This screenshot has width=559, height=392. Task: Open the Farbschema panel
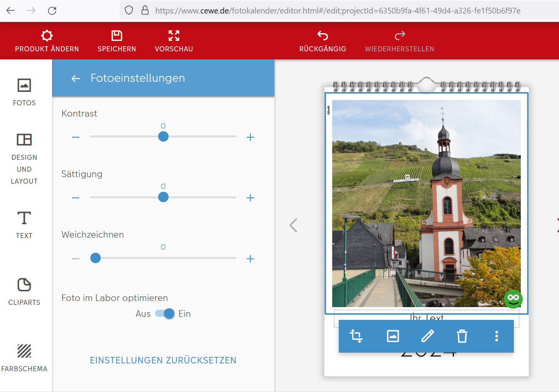click(24, 358)
